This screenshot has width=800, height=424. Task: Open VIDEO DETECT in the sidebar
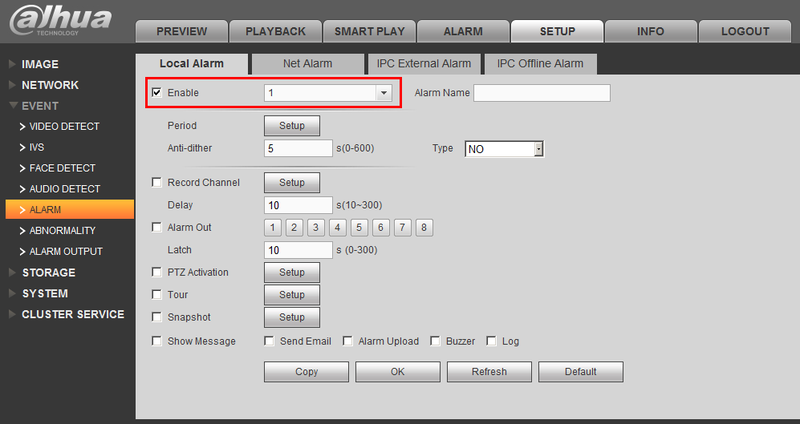[59, 127]
